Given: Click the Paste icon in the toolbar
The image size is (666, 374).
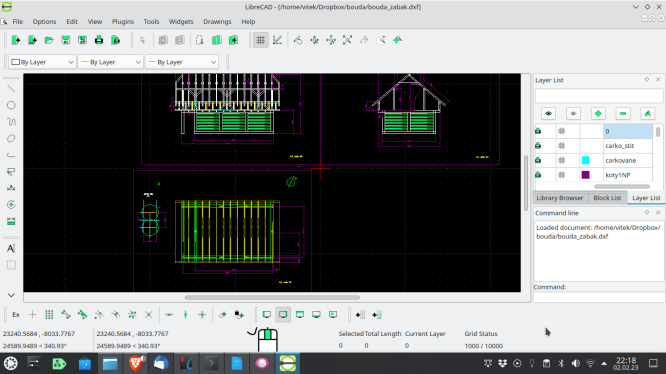Looking at the screenshot, I should (x=233, y=40).
